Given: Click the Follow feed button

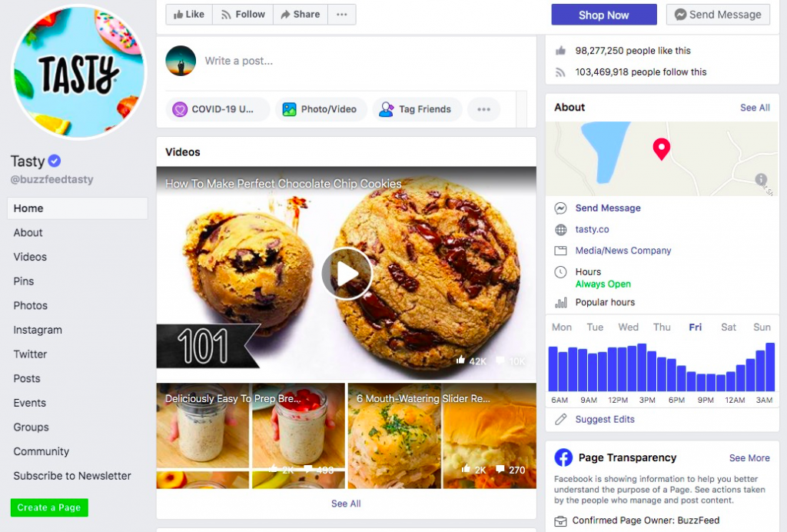Looking at the screenshot, I should (243, 15).
